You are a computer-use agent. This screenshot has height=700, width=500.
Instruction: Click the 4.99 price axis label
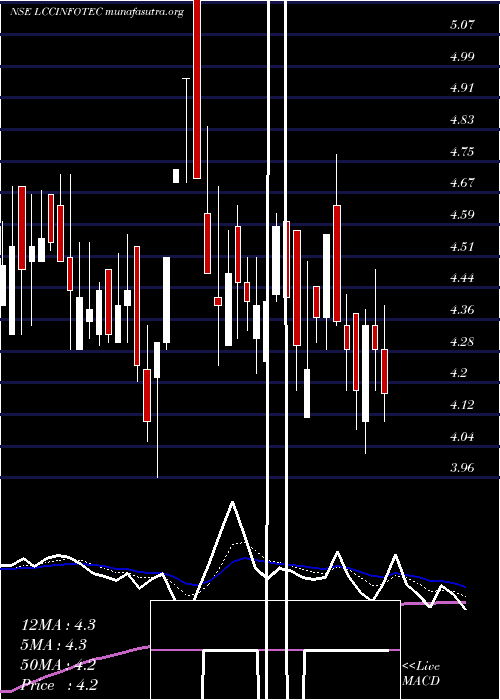click(x=462, y=56)
